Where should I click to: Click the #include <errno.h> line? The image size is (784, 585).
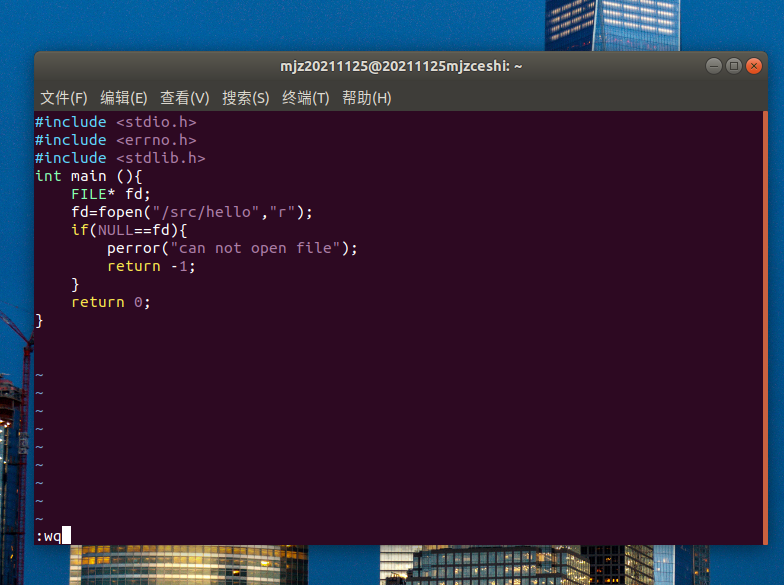coord(116,140)
